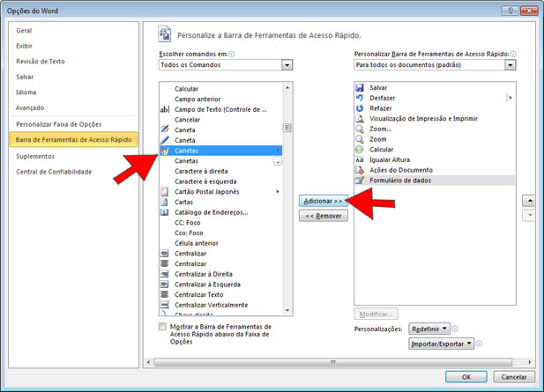544x392 pixels.
Task: Expand the highlighted Canetas submenu arrow
Action: 278,151
